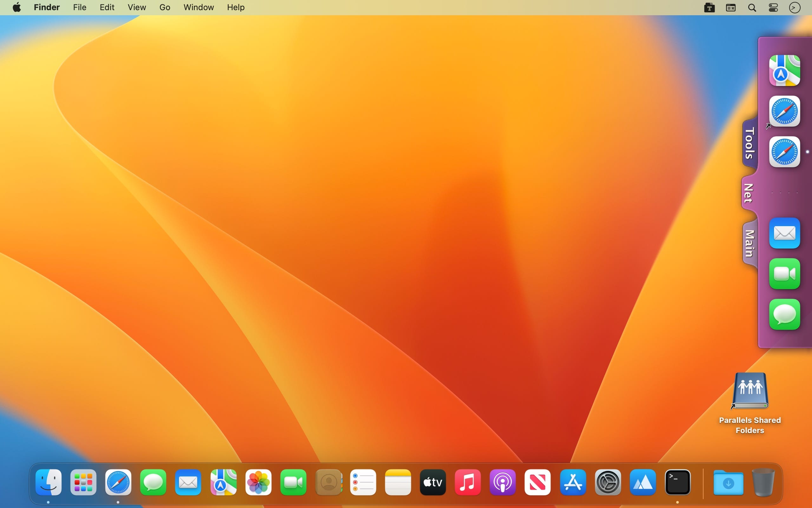Open Reminders in the Dock

point(363,482)
